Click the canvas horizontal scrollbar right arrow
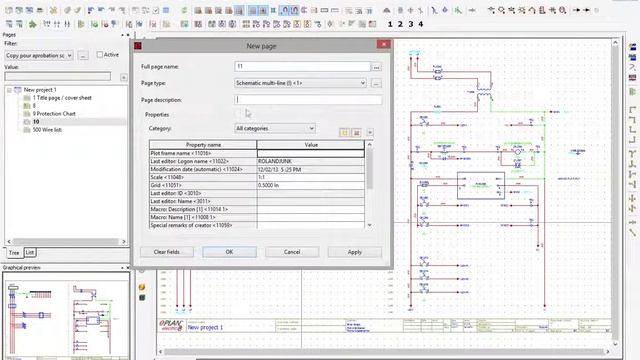Screen dimensions: 640x360 pos(608,351)
